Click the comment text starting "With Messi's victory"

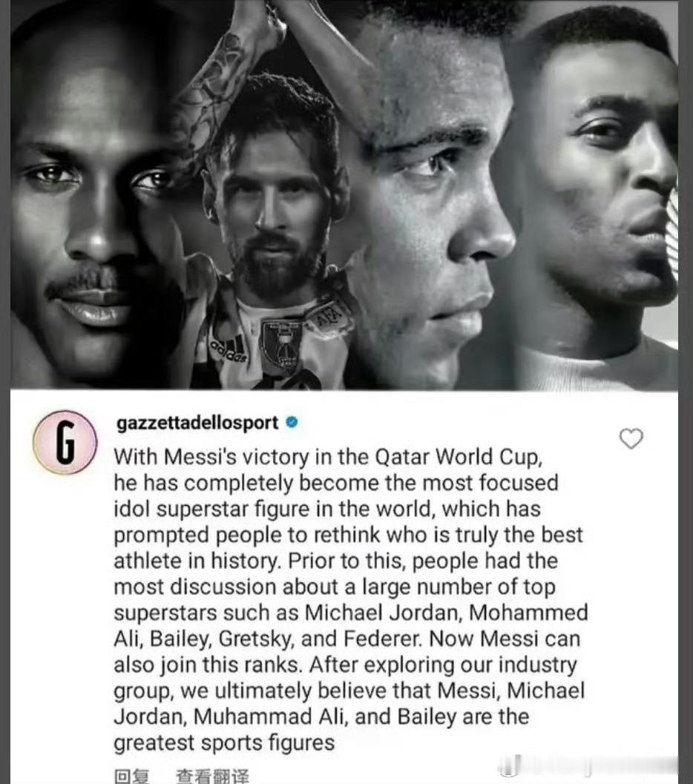pos(350,599)
